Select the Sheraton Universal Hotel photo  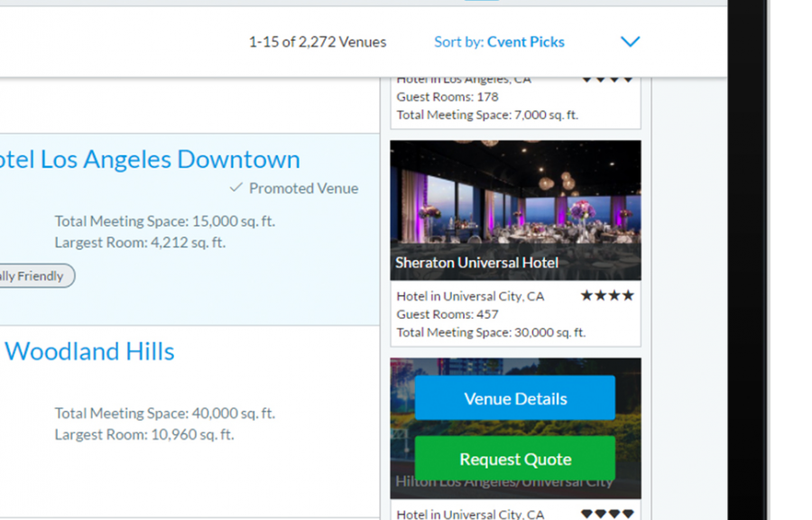[516, 210]
